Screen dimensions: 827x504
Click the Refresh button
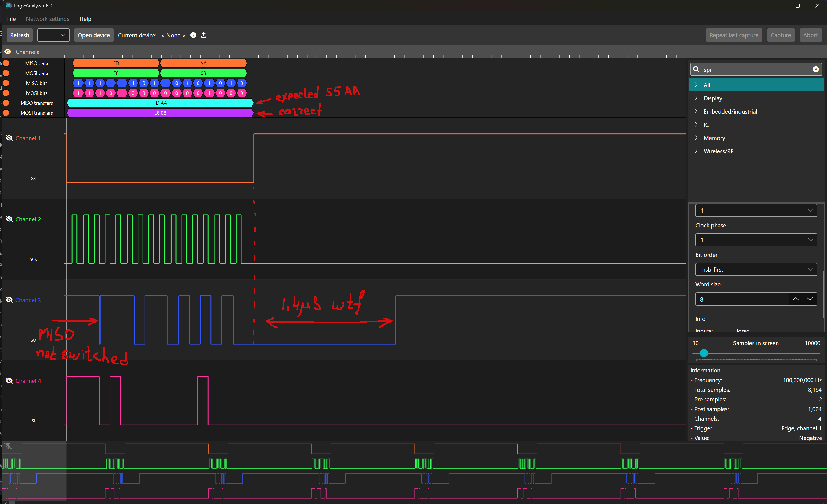point(20,35)
